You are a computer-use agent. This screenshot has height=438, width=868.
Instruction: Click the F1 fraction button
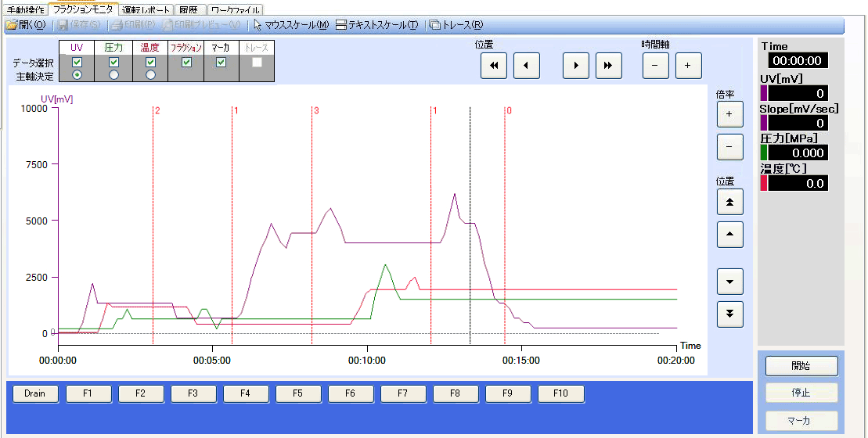[88, 393]
